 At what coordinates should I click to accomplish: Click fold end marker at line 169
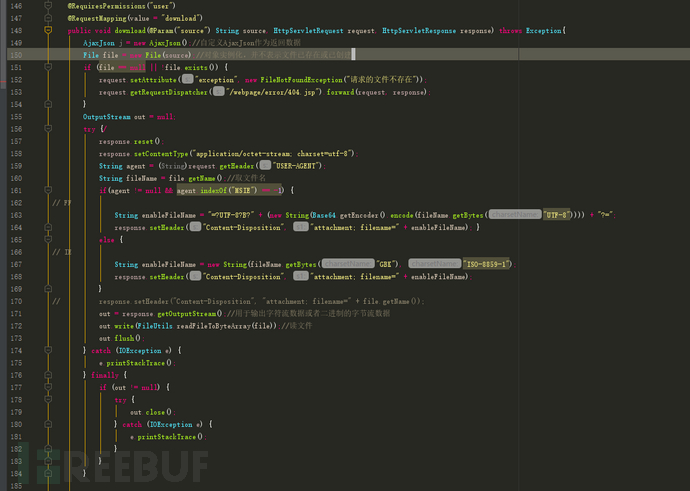(48, 289)
